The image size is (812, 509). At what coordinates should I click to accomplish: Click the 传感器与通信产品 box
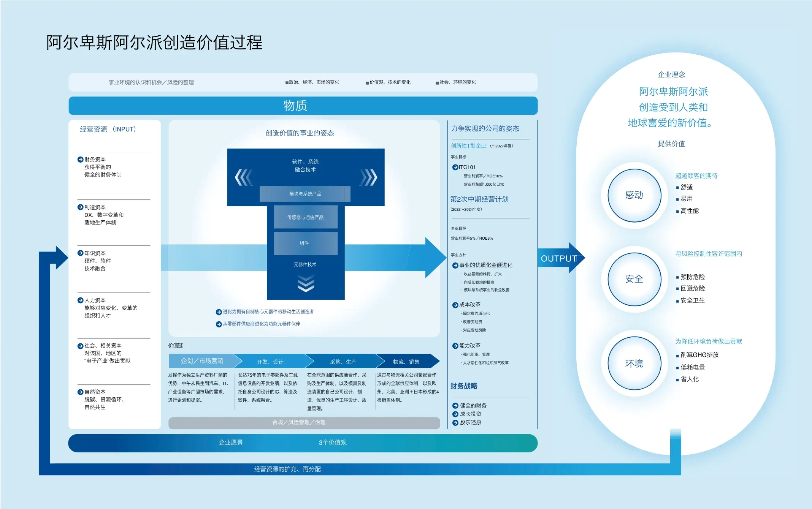(306, 217)
